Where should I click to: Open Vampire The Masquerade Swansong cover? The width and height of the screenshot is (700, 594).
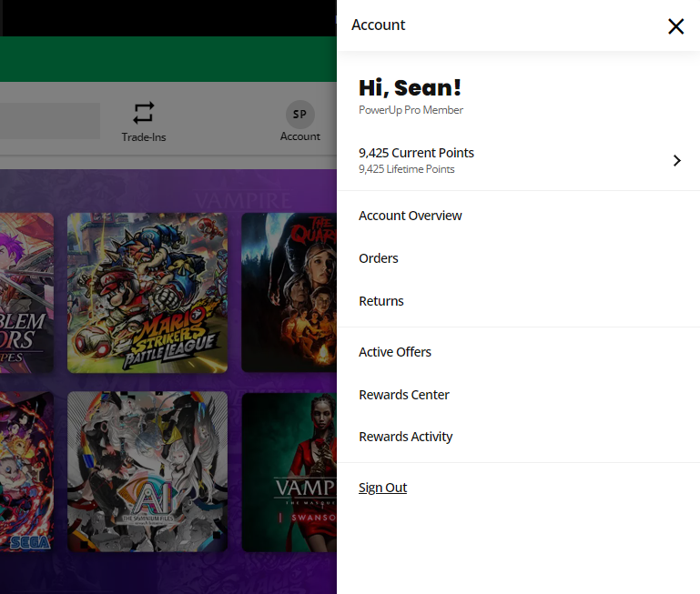click(x=289, y=472)
